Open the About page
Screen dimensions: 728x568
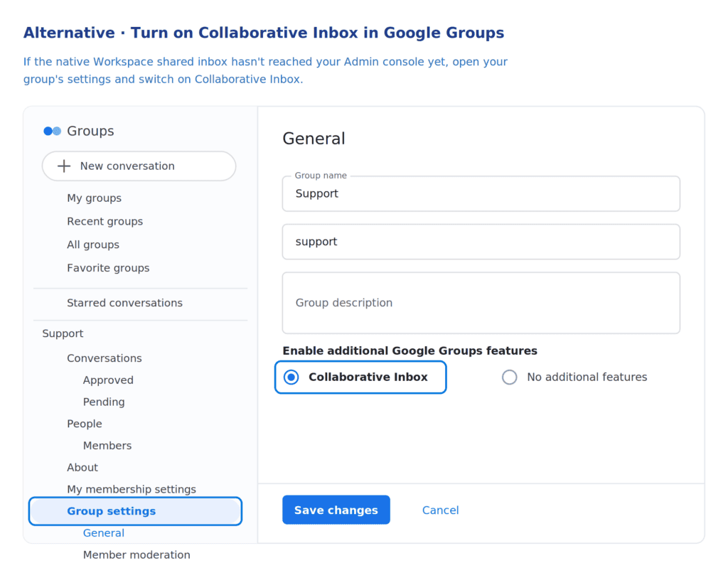(82, 467)
